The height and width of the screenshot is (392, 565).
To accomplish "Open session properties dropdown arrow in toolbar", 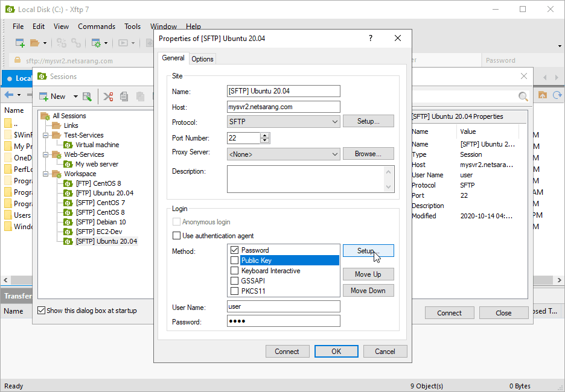I will click(106, 43).
